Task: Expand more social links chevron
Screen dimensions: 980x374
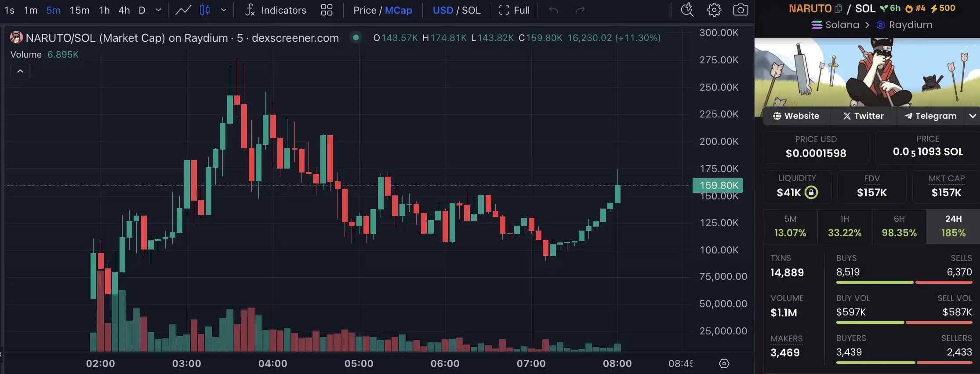Action: coord(973,116)
